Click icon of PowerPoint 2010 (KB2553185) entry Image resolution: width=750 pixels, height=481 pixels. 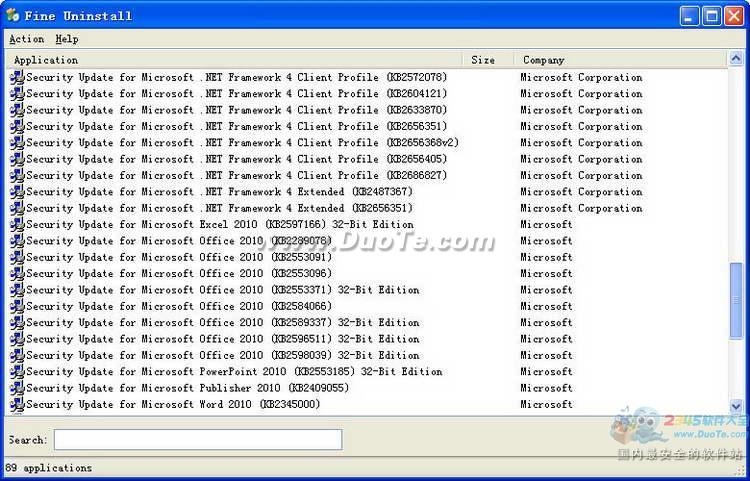coord(17,372)
